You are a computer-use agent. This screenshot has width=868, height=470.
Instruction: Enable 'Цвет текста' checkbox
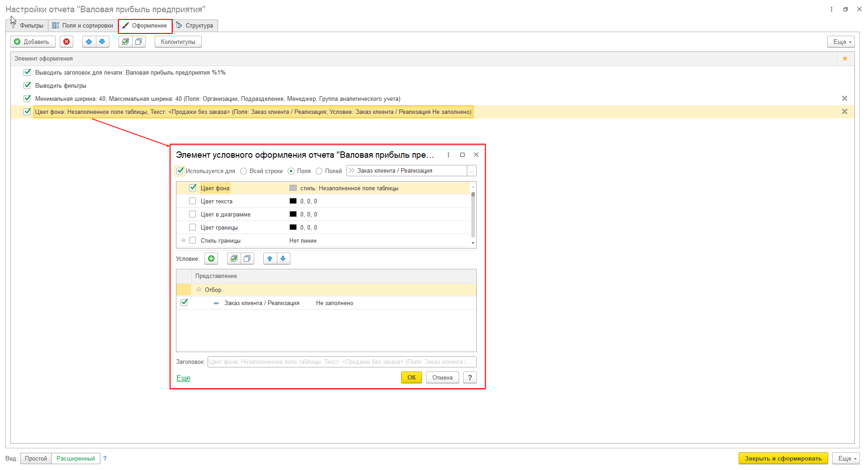[193, 201]
